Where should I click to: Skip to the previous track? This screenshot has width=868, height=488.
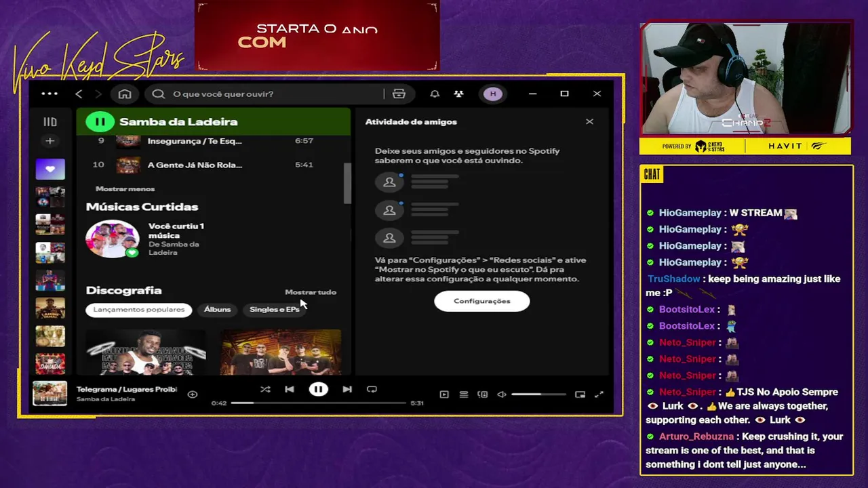pos(290,389)
